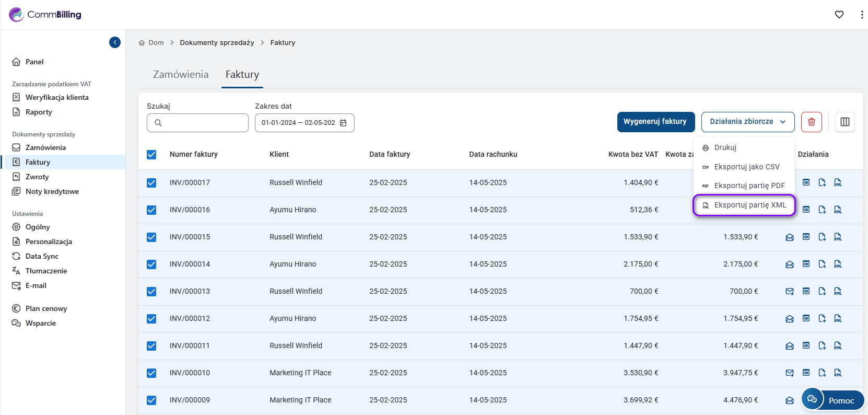Uncheck the select-all checkbox in table header
This screenshot has height=415, width=868.
click(151, 155)
